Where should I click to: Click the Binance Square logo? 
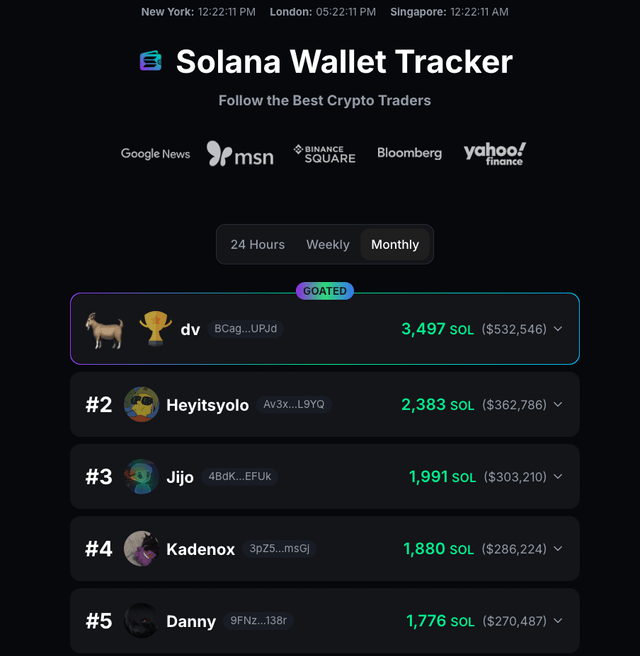point(324,154)
